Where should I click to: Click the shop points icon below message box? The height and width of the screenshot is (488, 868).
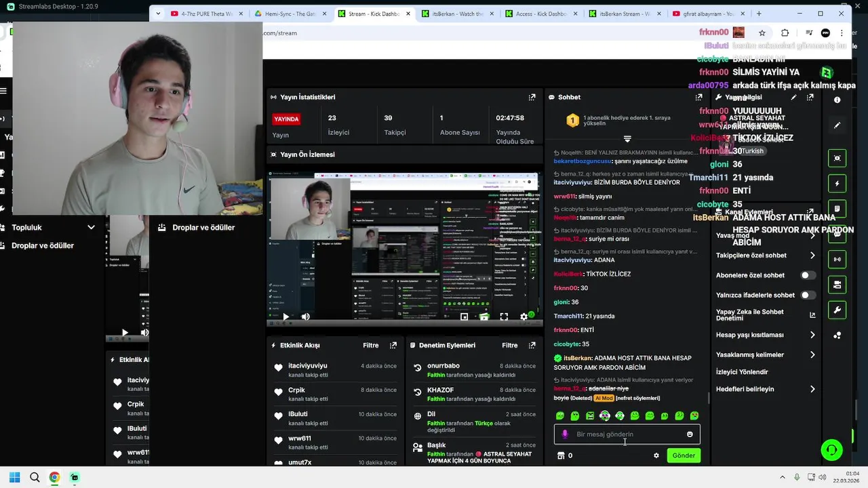pyautogui.click(x=561, y=455)
